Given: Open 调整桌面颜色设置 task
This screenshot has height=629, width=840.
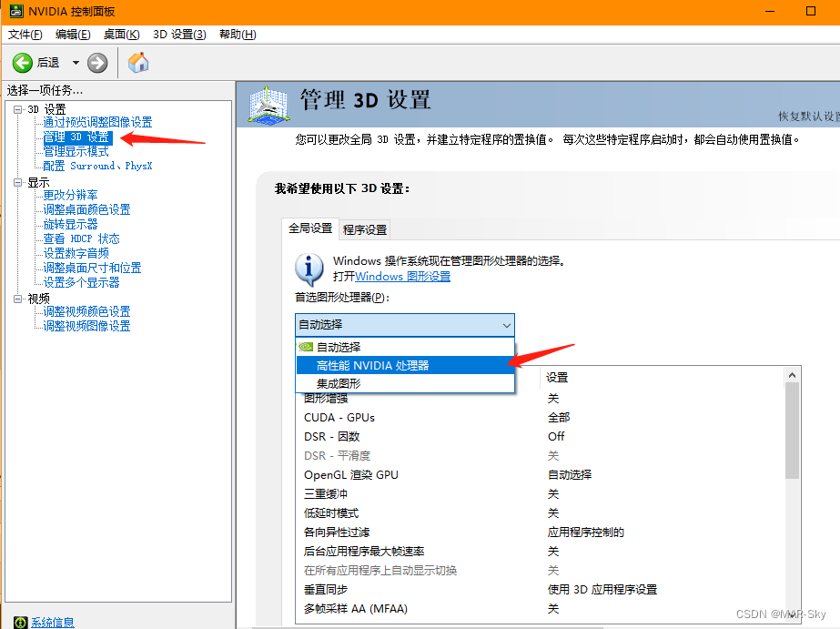Looking at the screenshot, I should coord(86,209).
